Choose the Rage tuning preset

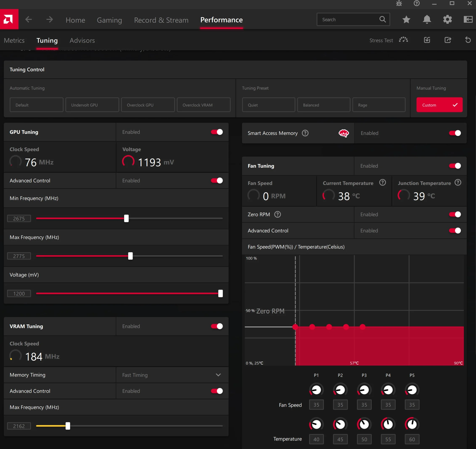point(379,105)
